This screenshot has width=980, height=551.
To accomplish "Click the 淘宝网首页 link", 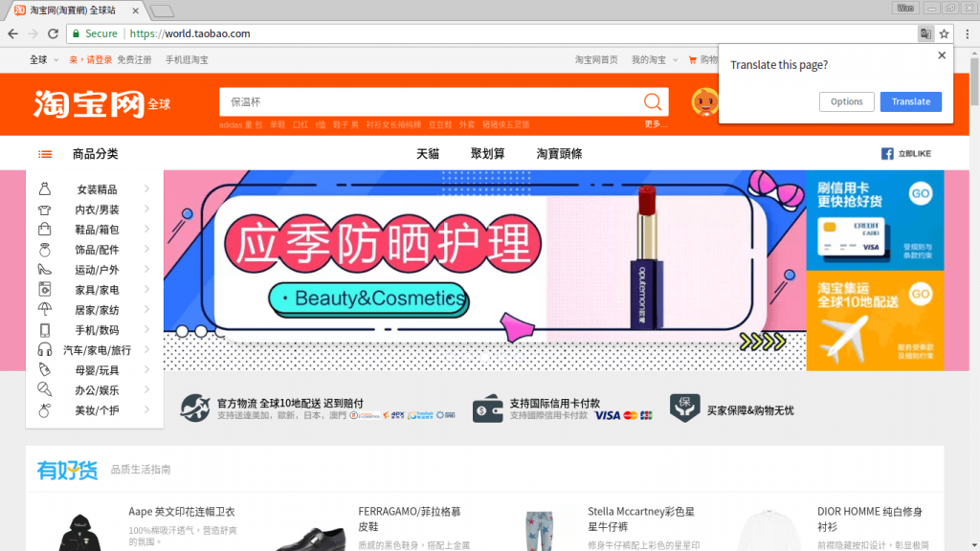I will pyautogui.click(x=596, y=60).
